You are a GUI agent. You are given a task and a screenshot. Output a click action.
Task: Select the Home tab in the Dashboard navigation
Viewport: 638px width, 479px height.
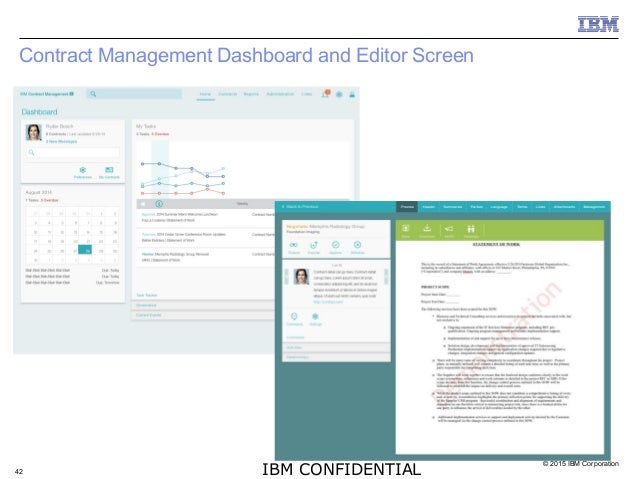pos(205,94)
